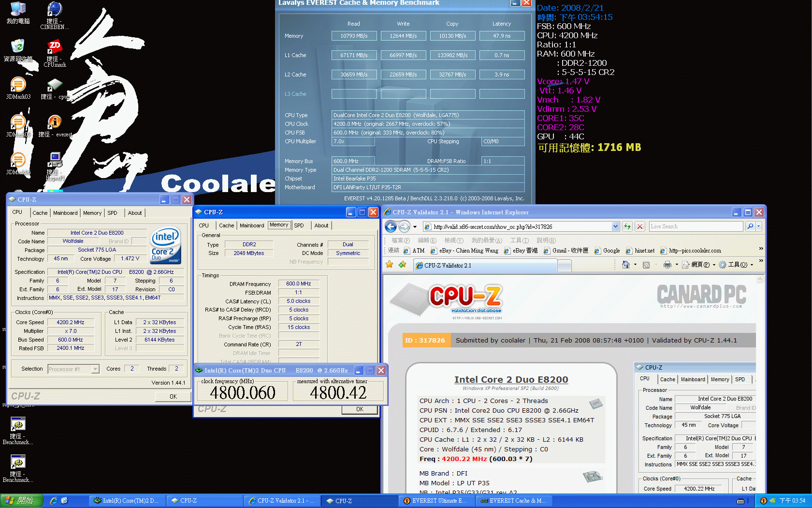
Task: Open the CINEBENCH desktop shortcut
Action: coord(54,10)
